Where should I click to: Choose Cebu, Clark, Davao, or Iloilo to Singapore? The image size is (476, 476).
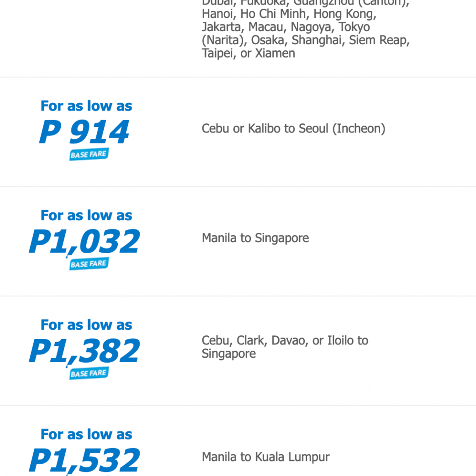coord(285,347)
